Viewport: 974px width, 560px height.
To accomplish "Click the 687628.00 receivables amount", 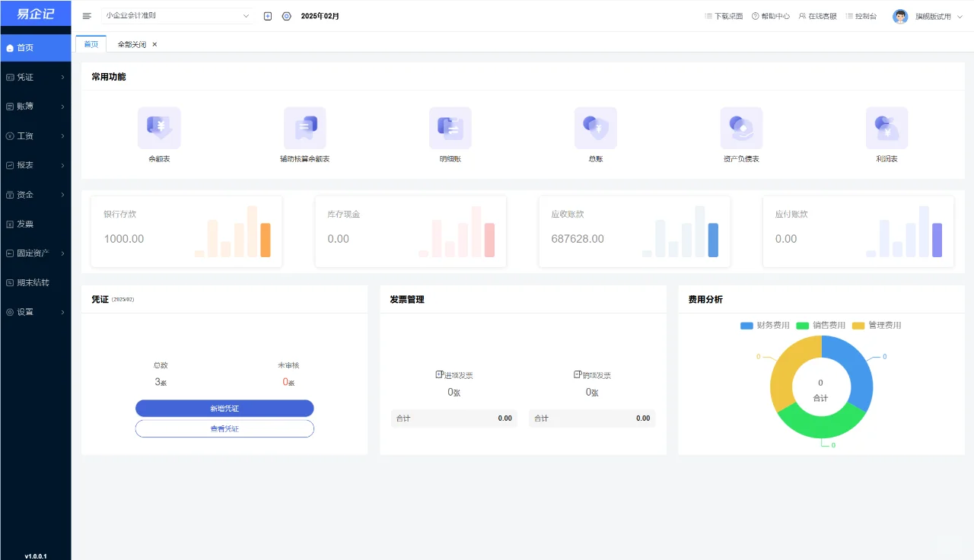I will click(x=578, y=239).
